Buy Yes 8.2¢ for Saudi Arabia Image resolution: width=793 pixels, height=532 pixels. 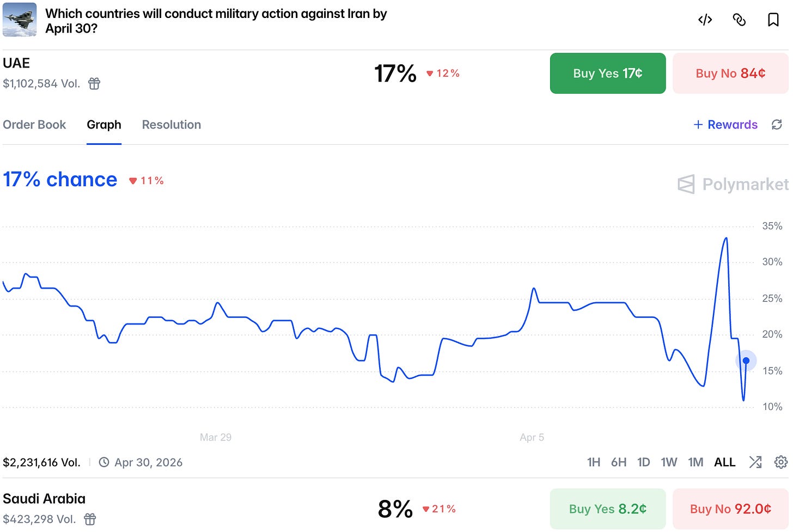tap(608, 509)
